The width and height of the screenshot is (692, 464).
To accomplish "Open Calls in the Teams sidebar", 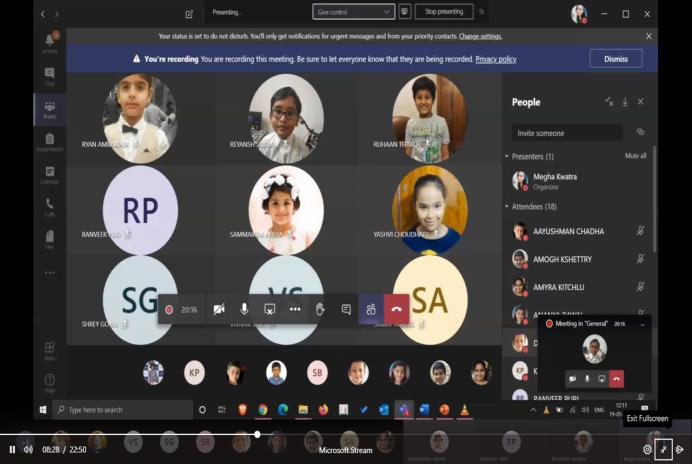I will click(49, 207).
